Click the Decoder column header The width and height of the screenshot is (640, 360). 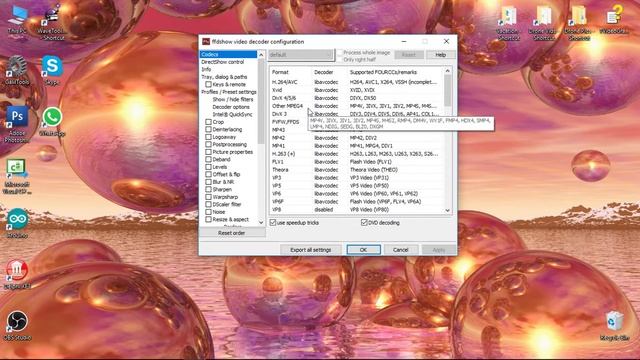(324, 72)
